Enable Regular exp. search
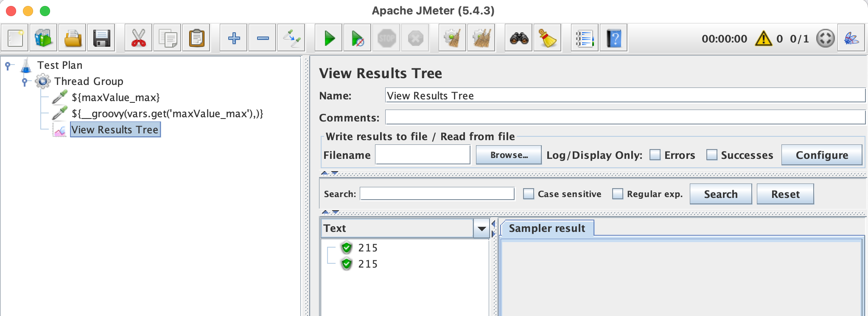Image resolution: width=868 pixels, height=316 pixels. pos(618,194)
